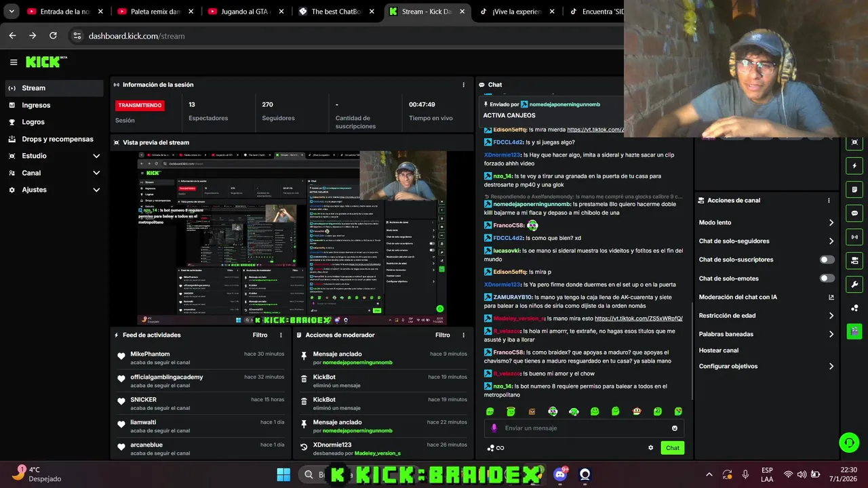This screenshot has height=488, width=868.
Task: Open the green headset support bubble
Action: (x=849, y=443)
